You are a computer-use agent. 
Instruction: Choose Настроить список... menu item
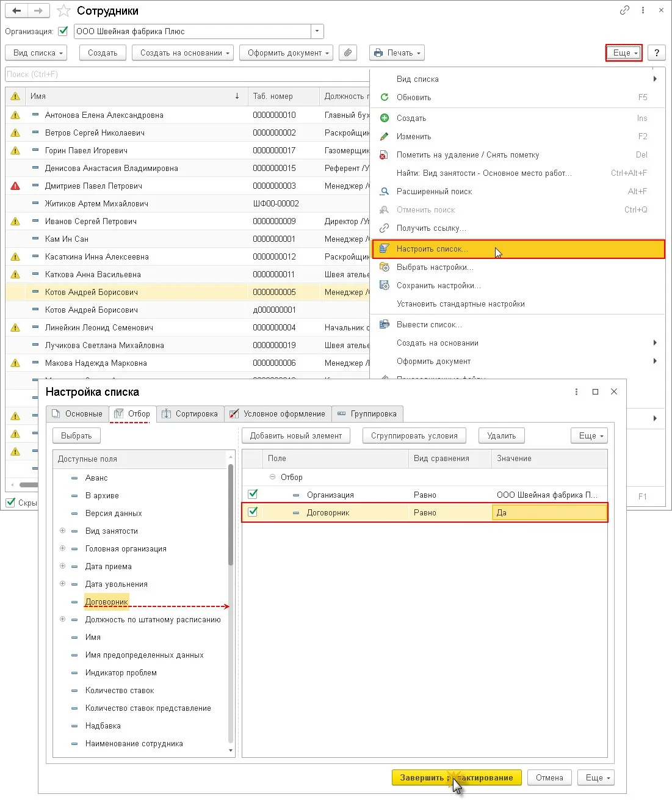click(518, 249)
